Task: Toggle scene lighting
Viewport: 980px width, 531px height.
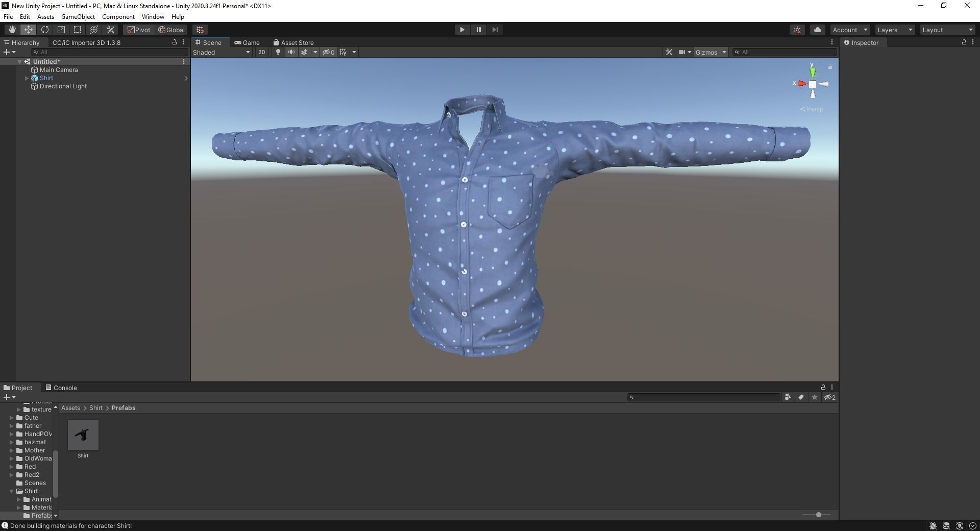Action: (278, 52)
